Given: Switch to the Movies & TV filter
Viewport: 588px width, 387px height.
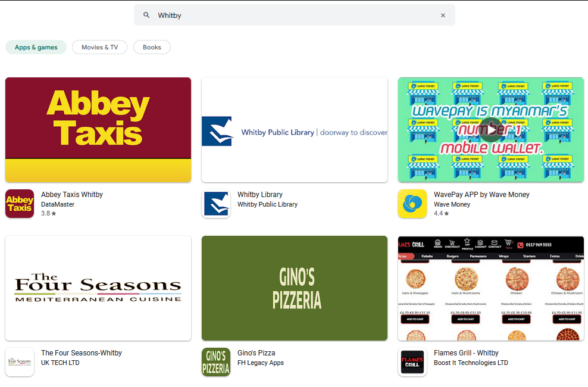Looking at the screenshot, I should [x=100, y=47].
